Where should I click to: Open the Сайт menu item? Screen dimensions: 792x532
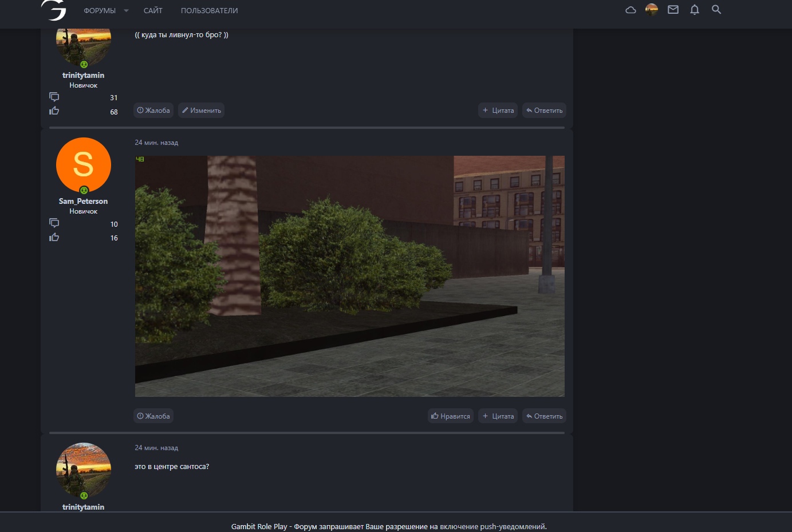click(x=153, y=11)
